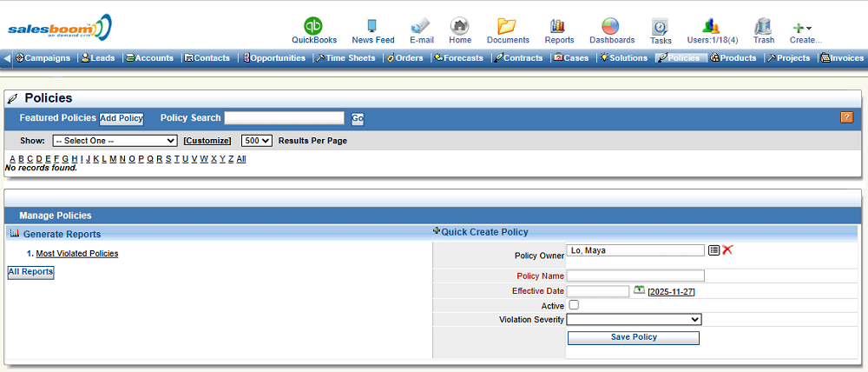Enable the Active checkbox
The height and width of the screenshot is (372, 868).
coord(573,305)
